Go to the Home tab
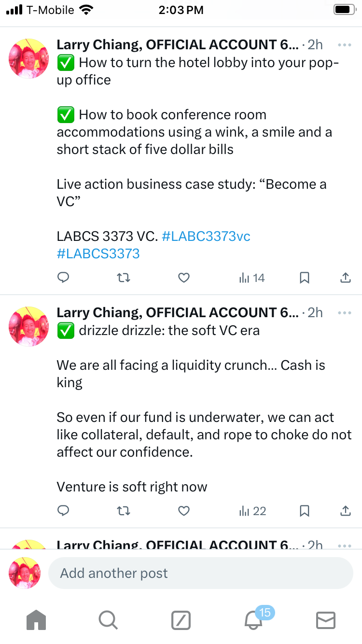 pos(36,620)
